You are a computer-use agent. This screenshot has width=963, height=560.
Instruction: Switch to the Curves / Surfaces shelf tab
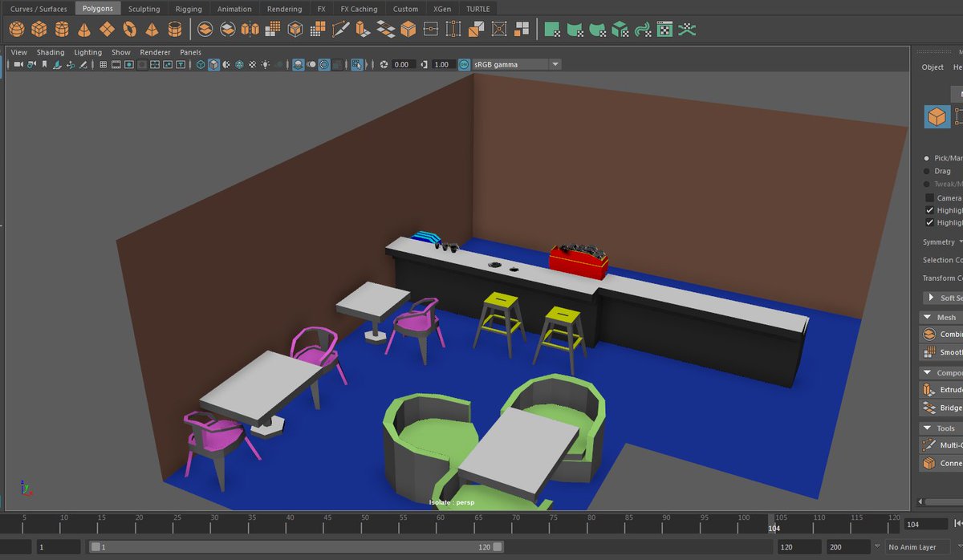(x=39, y=9)
